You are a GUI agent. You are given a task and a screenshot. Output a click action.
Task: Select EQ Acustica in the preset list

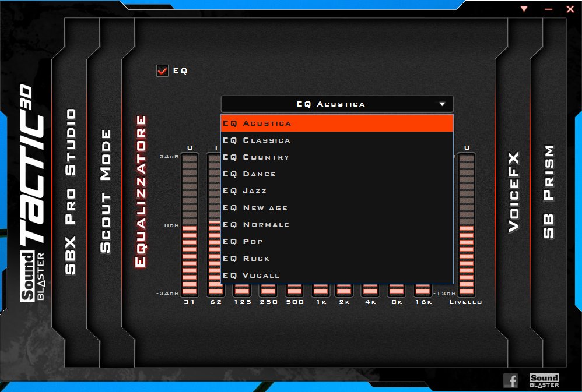(337, 123)
